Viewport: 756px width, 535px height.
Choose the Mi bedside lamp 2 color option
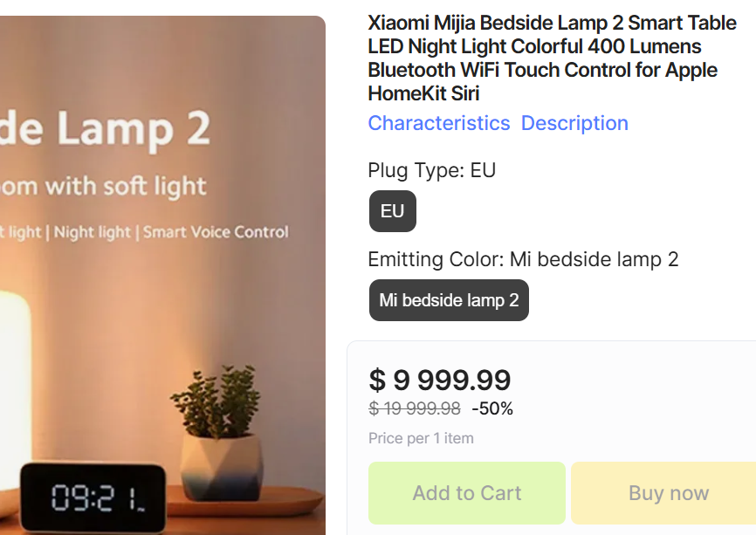449,300
